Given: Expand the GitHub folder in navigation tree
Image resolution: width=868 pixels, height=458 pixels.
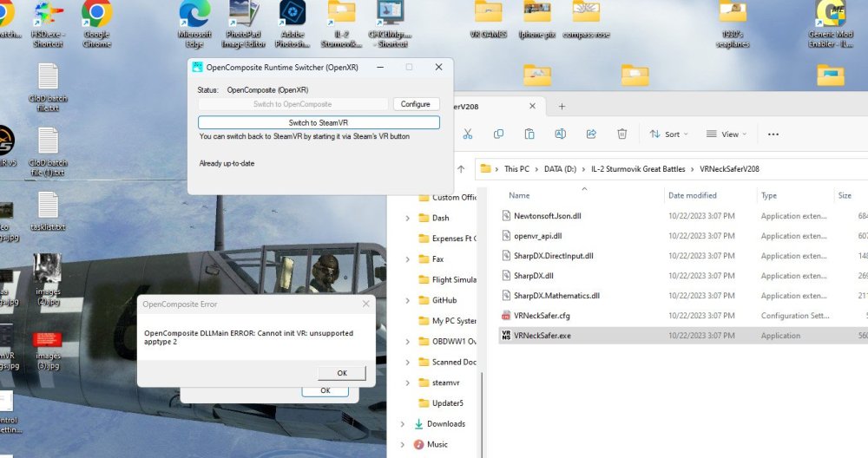Looking at the screenshot, I should (408, 300).
